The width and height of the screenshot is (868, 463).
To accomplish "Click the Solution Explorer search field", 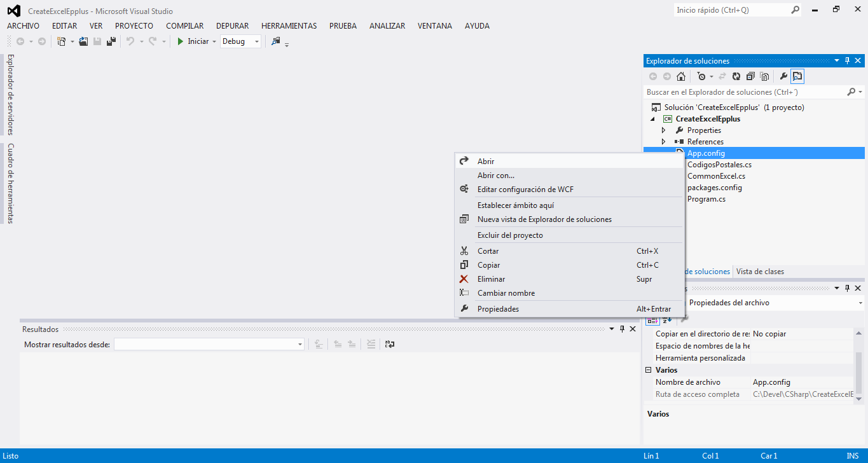I will [x=744, y=92].
